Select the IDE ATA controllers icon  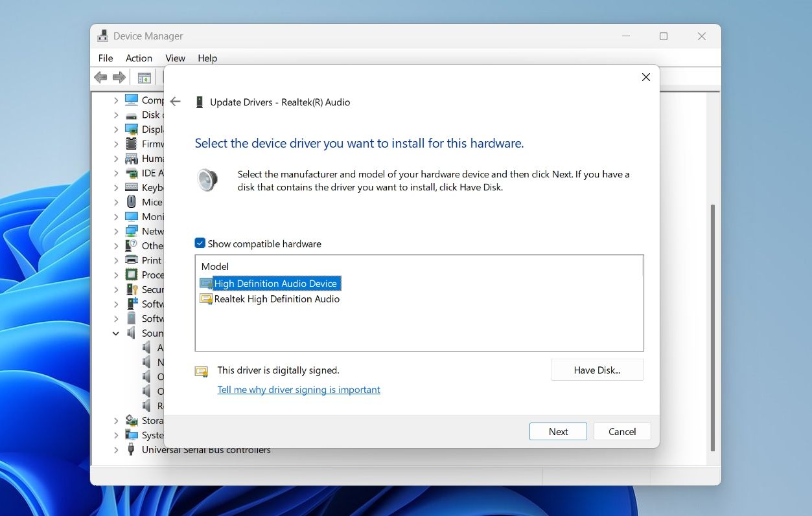pos(132,173)
